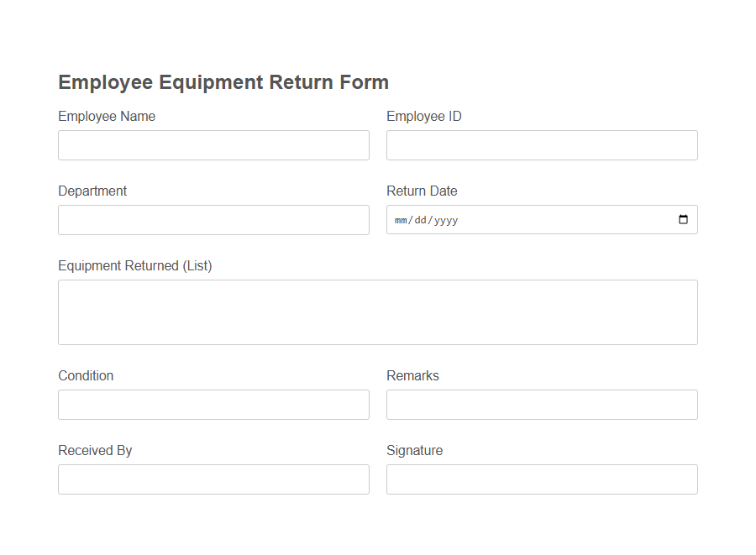Screen dimensions: 756x555
Task: Click the Employee Name field label
Action: point(106,116)
